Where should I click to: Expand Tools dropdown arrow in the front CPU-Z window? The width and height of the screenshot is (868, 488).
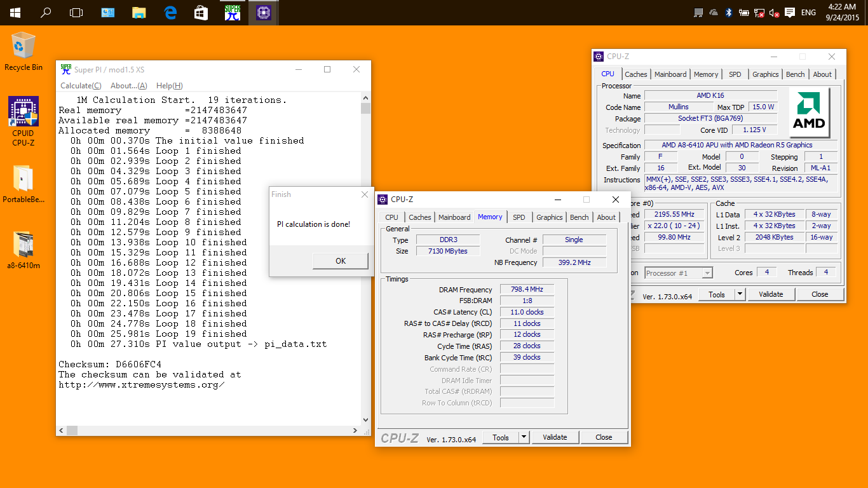tap(524, 437)
